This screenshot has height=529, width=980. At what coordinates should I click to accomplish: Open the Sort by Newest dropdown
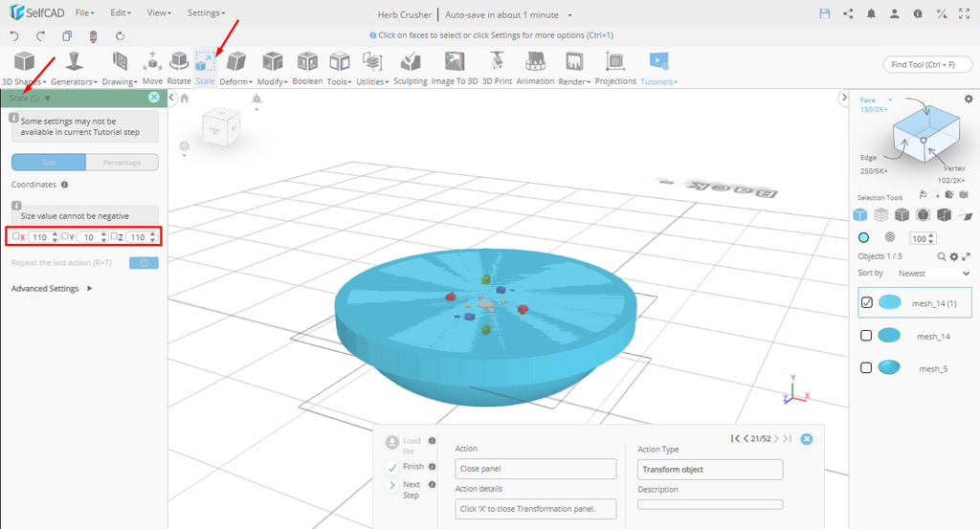(933, 274)
